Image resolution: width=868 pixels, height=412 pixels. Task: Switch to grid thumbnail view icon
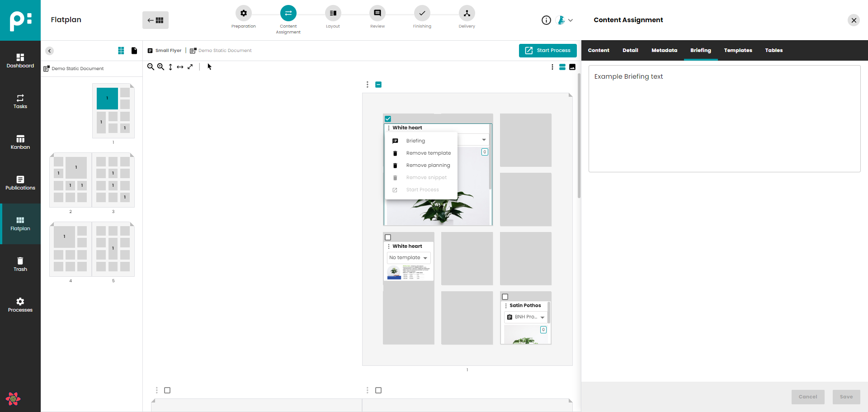(121, 51)
